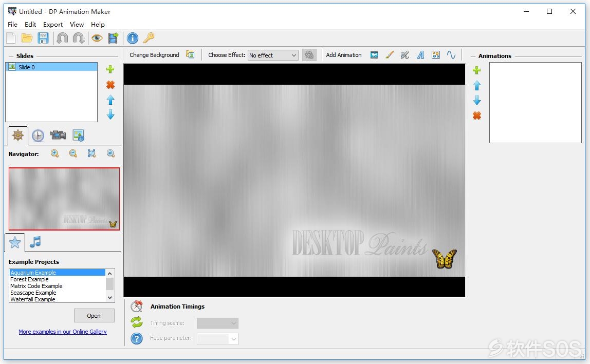Open the Help menu
Image resolution: width=590 pixels, height=364 pixels.
coord(98,25)
